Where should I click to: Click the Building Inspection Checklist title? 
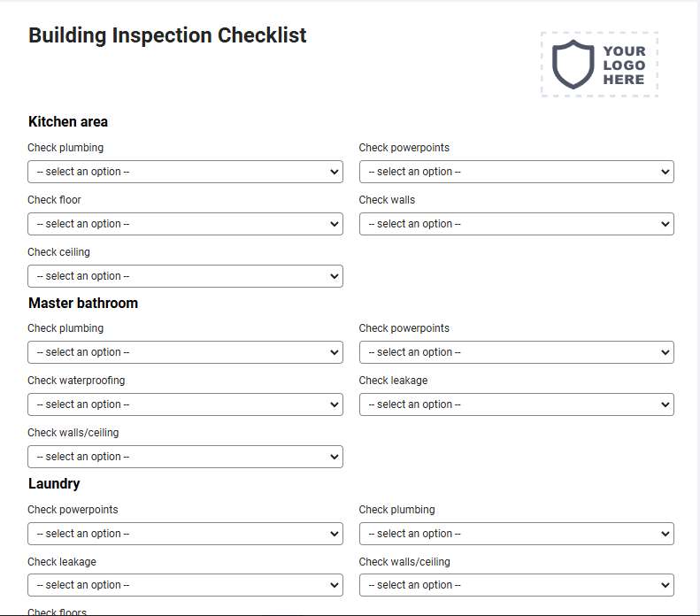click(167, 35)
